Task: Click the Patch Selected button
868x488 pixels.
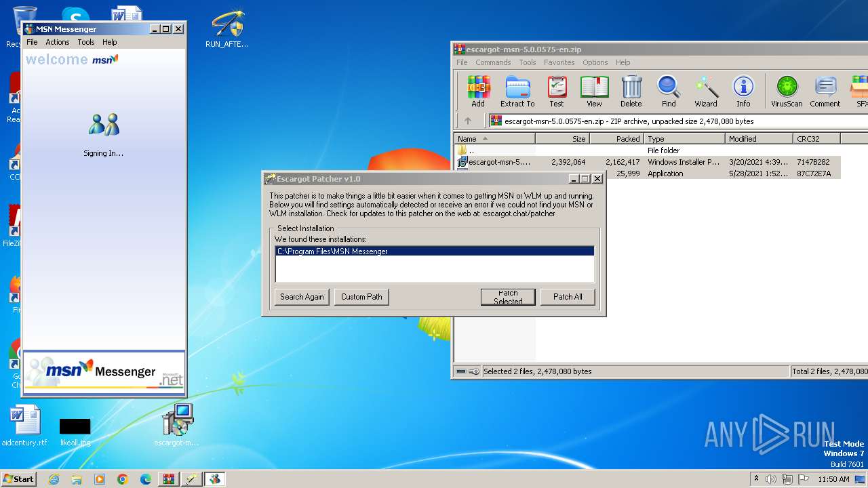Action: [x=508, y=297]
